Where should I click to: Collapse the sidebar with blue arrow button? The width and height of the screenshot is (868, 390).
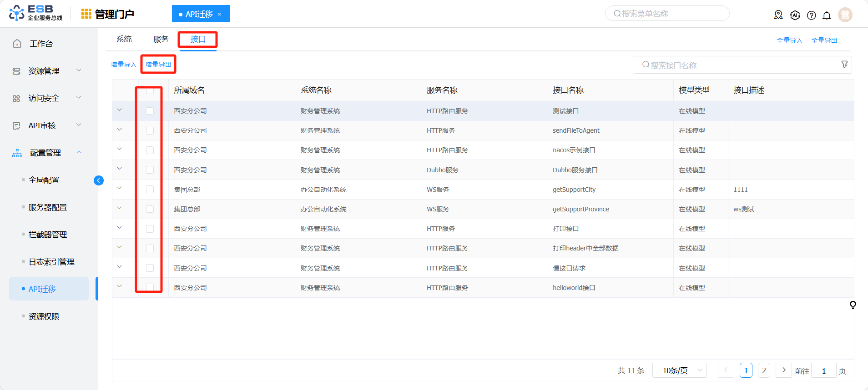pyautogui.click(x=98, y=180)
